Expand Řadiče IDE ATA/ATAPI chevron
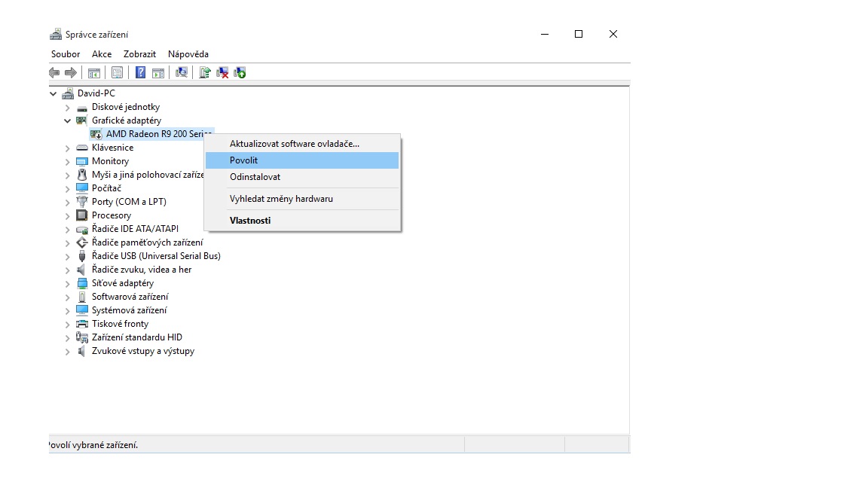 pos(68,229)
